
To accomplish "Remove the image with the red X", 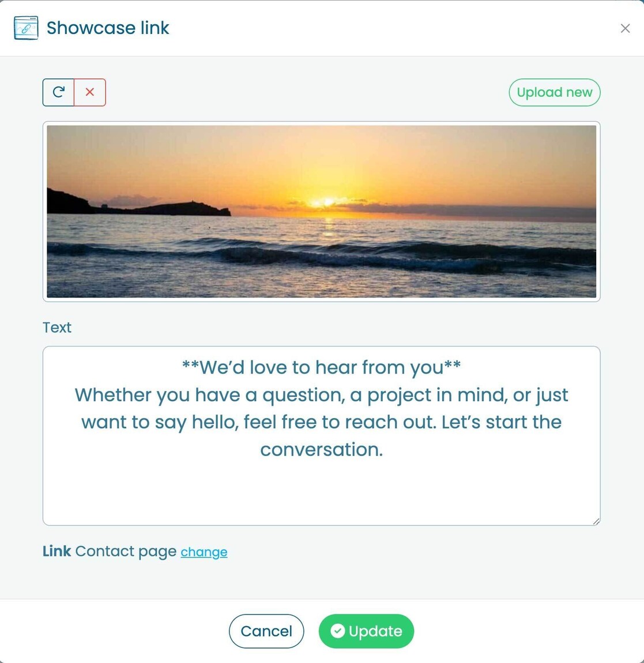I will (x=90, y=92).
